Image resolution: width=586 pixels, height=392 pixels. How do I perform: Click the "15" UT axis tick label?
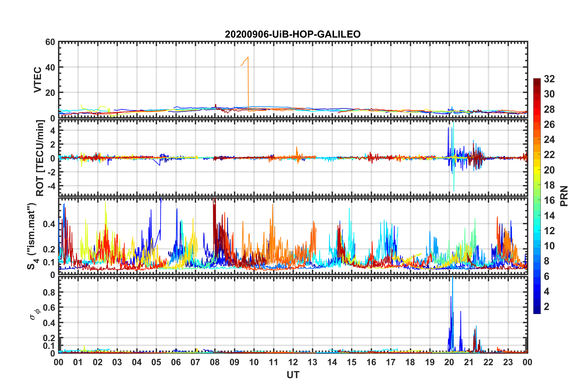(352, 362)
